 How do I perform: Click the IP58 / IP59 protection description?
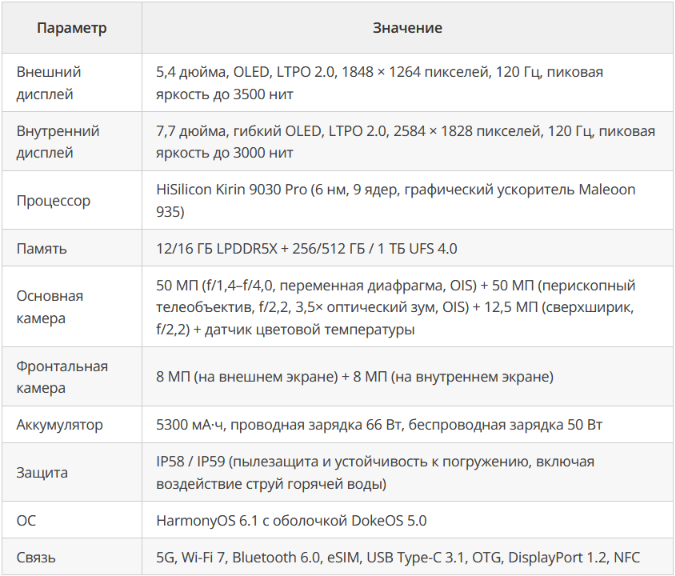coord(375,473)
